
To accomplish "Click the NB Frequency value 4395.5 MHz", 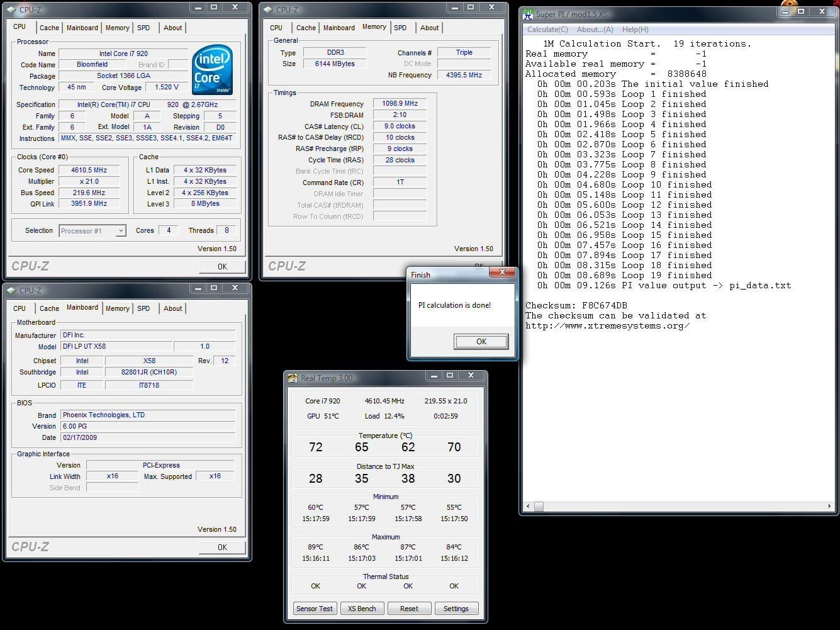I will (x=464, y=76).
